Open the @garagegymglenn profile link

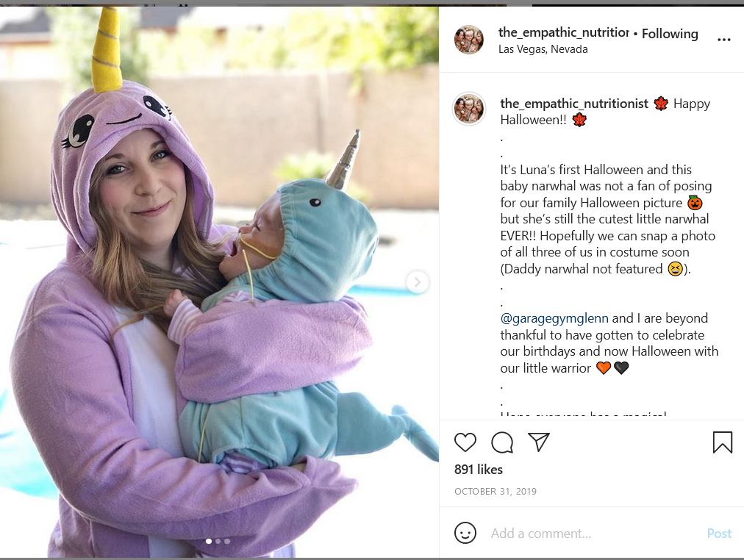[554, 318]
